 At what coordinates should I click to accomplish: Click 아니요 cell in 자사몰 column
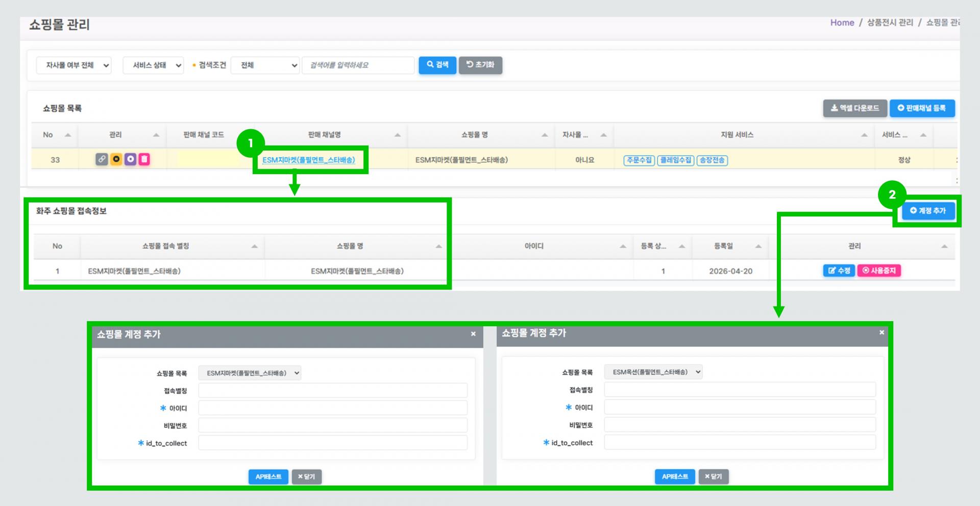pos(584,160)
